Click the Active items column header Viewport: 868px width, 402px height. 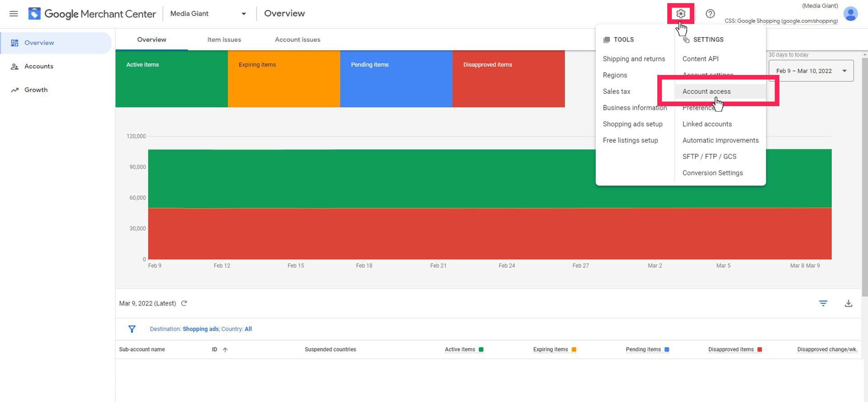tap(460, 350)
